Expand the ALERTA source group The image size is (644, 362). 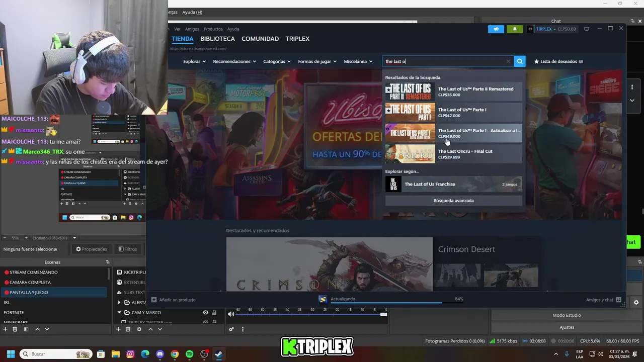119,302
